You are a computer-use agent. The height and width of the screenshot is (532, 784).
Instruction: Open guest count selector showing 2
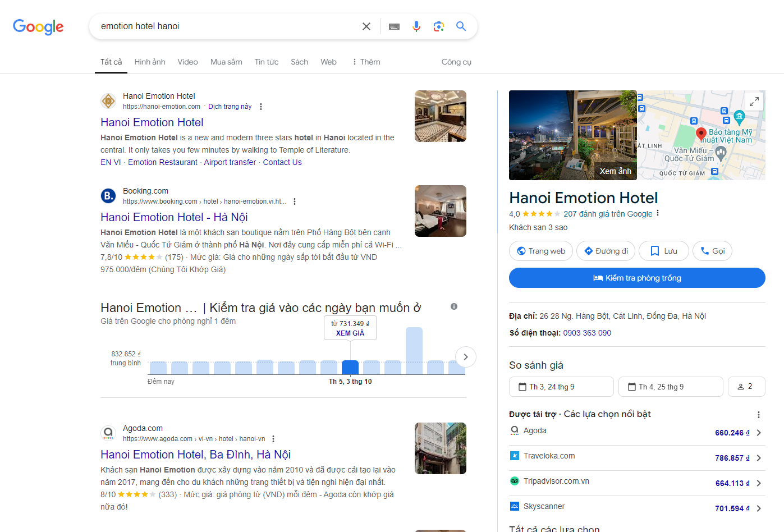746,387
